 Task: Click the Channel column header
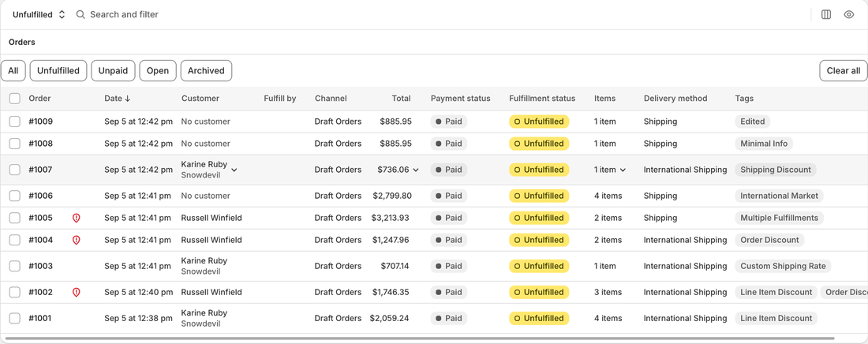(x=331, y=99)
